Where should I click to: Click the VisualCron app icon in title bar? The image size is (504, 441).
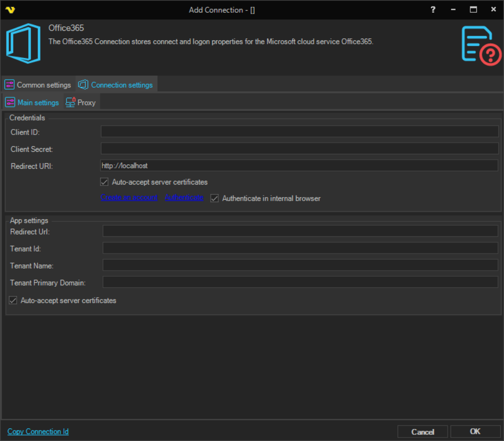point(10,10)
